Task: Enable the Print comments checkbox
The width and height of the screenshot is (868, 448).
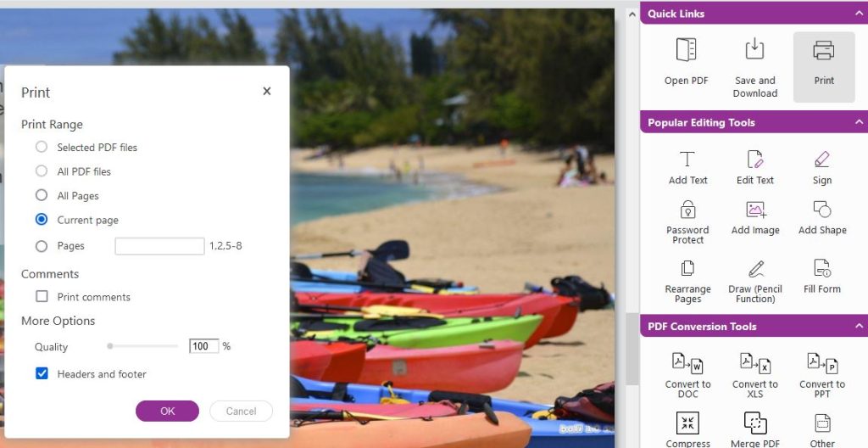Action: pyautogui.click(x=42, y=297)
